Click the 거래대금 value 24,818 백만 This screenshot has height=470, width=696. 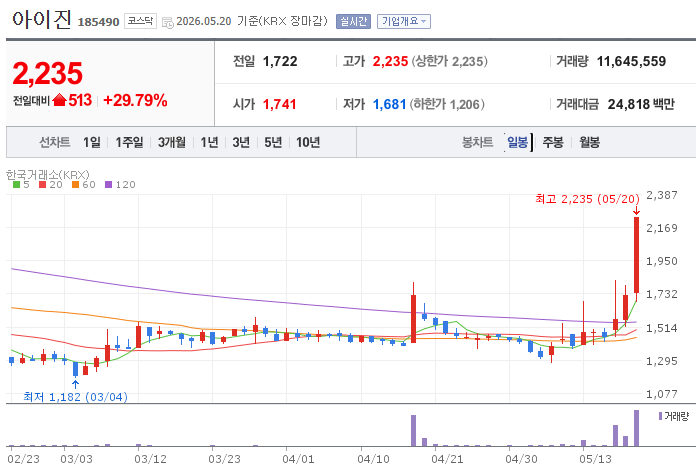point(641,104)
